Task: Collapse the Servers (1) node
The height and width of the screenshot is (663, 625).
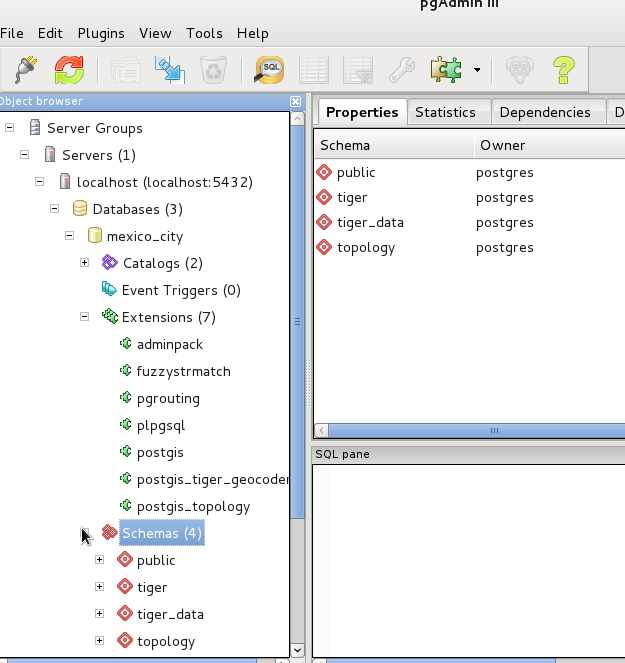Action: [x=25, y=155]
